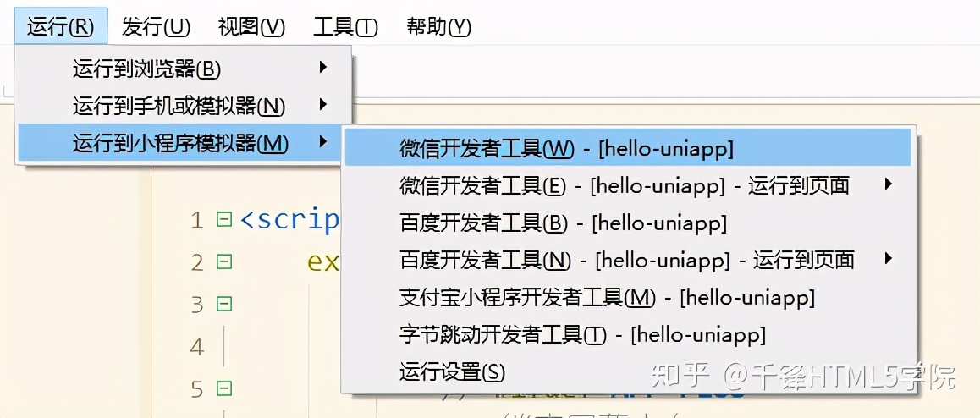Collapse code fold on line 2

point(223,261)
